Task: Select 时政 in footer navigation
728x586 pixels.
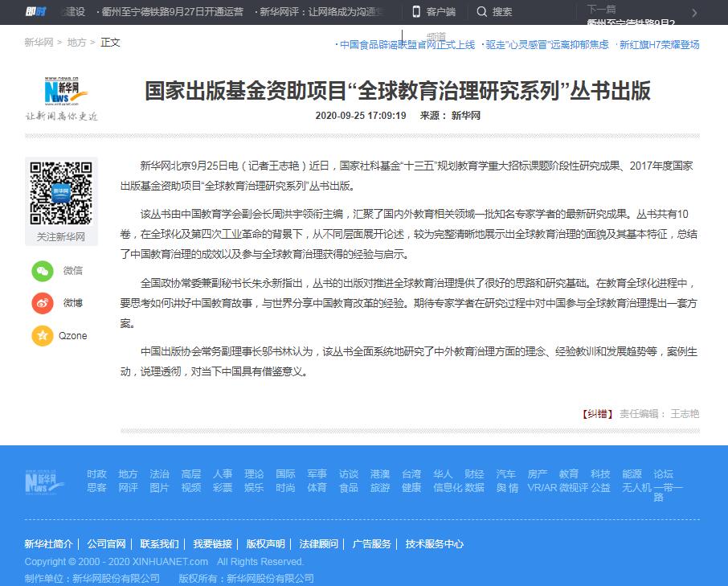Action: click(96, 474)
